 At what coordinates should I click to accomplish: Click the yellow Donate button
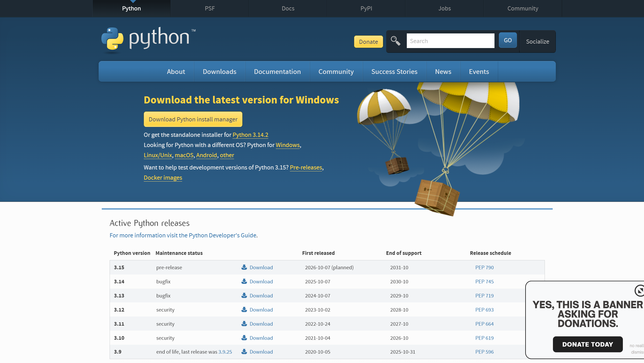tap(368, 42)
